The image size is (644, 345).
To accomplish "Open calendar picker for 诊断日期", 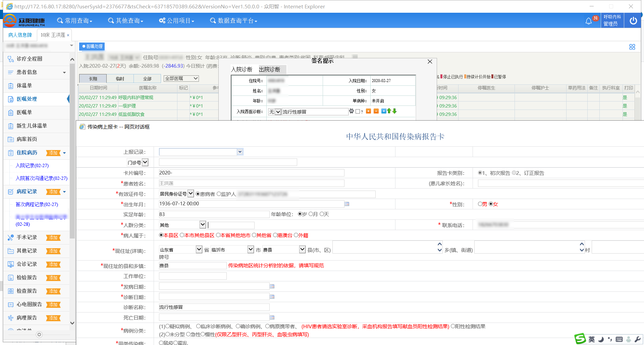I will 272,297.
